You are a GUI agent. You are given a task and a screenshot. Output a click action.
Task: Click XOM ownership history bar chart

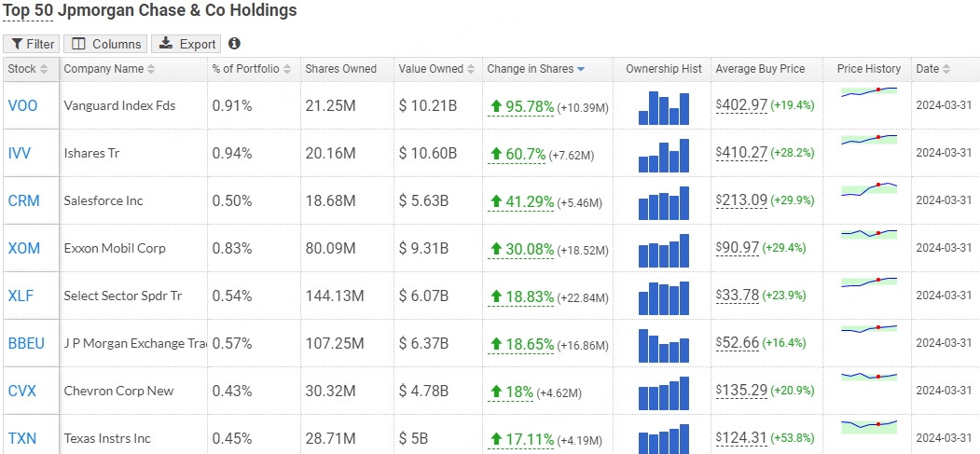point(663,251)
